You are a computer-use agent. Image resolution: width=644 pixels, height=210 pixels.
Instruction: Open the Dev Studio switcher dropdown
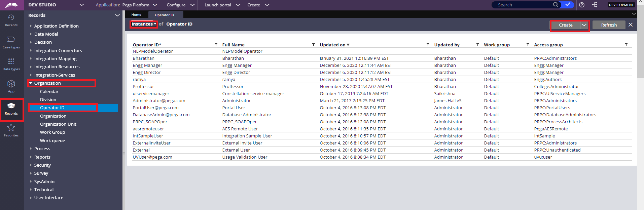tap(81, 5)
